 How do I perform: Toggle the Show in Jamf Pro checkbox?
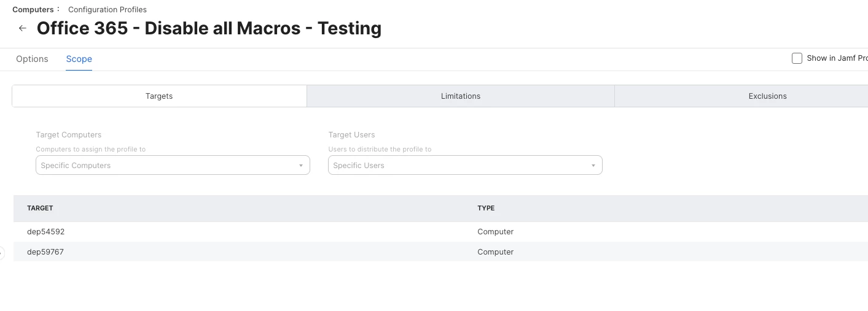click(797, 58)
